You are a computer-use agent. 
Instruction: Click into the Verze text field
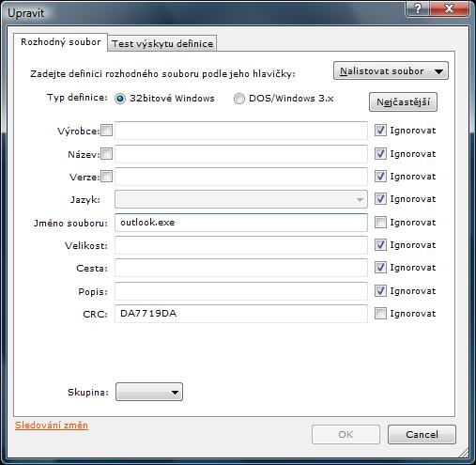coord(241,177)
